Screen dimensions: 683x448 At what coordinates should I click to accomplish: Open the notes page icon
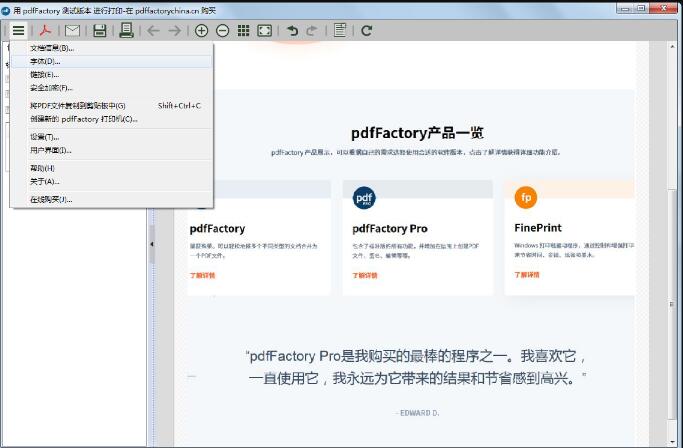click(340, 30)
